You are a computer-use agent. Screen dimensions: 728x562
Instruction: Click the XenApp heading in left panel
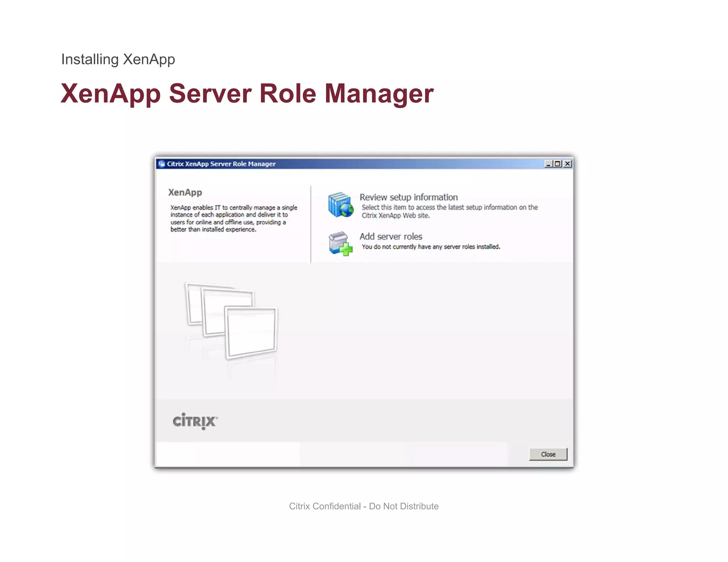[185, 193]
